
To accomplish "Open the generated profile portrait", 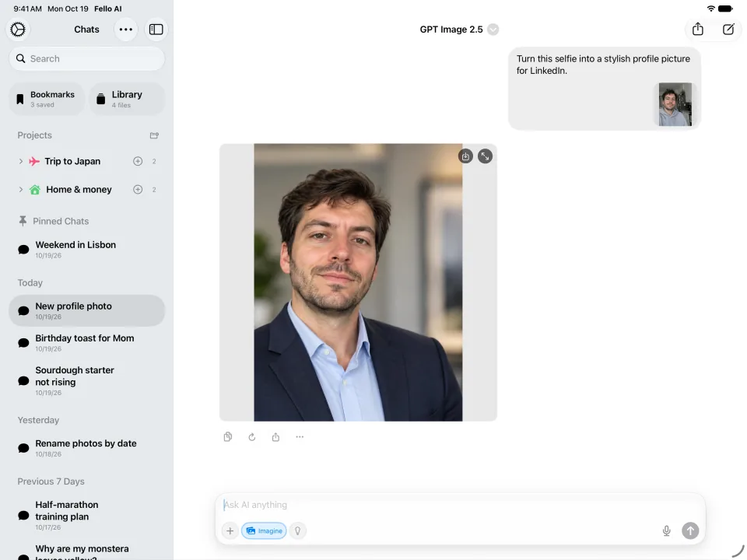I will point(358,282).
